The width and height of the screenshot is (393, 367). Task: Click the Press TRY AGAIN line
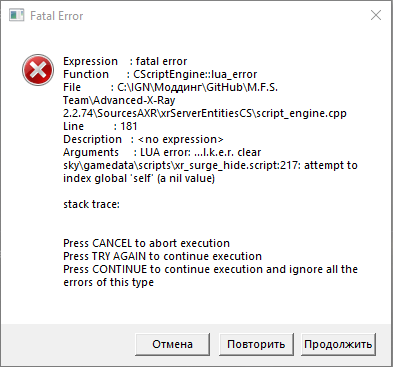pos(162,256)
